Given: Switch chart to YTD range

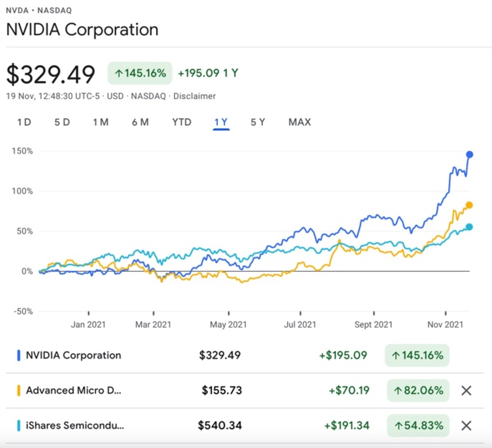Looking at the screenshot, I should (182, 122).
